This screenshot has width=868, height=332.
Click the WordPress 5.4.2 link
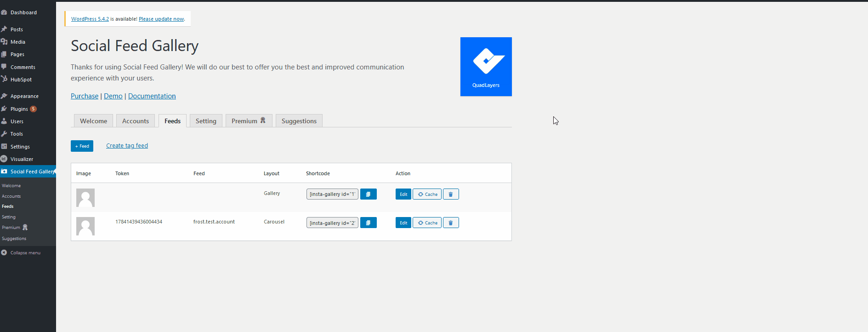pos(90,19)
